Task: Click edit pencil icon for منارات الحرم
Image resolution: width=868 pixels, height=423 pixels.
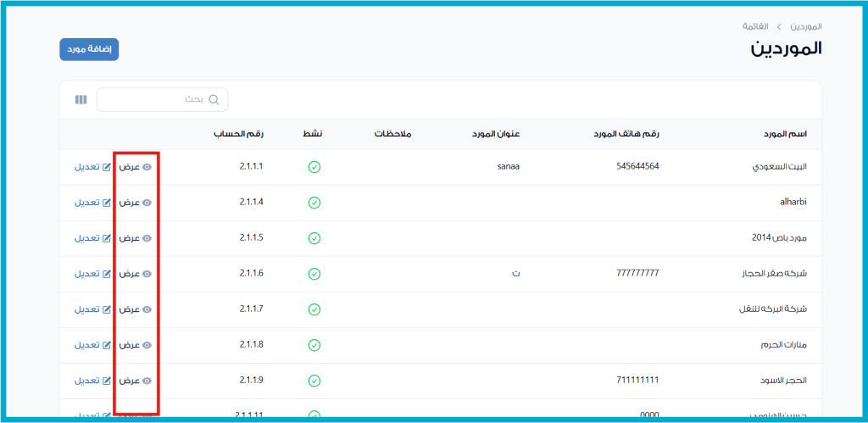Action: pyautogui.click(x=107, y=345)
